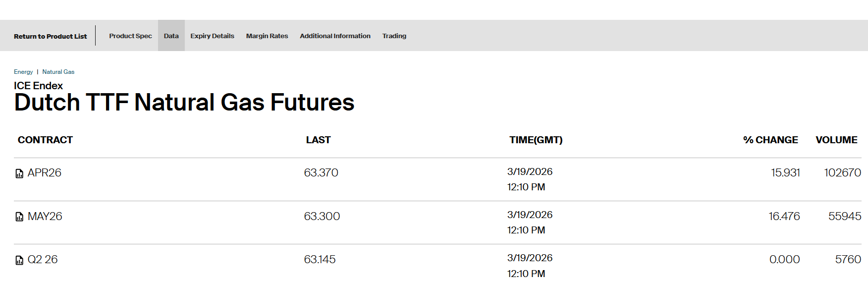
Task: Open the APR26 contract row
Action: pyautogui.click(x=45, y=172)
